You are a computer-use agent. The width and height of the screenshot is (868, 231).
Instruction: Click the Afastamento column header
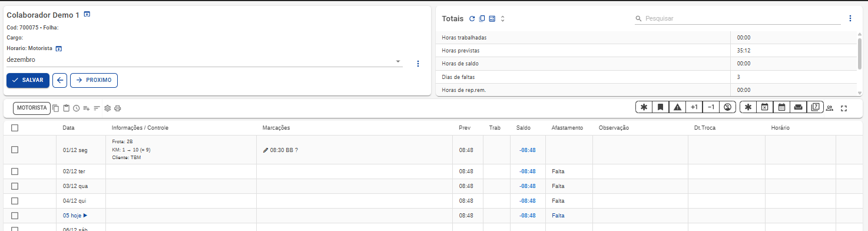567,128
